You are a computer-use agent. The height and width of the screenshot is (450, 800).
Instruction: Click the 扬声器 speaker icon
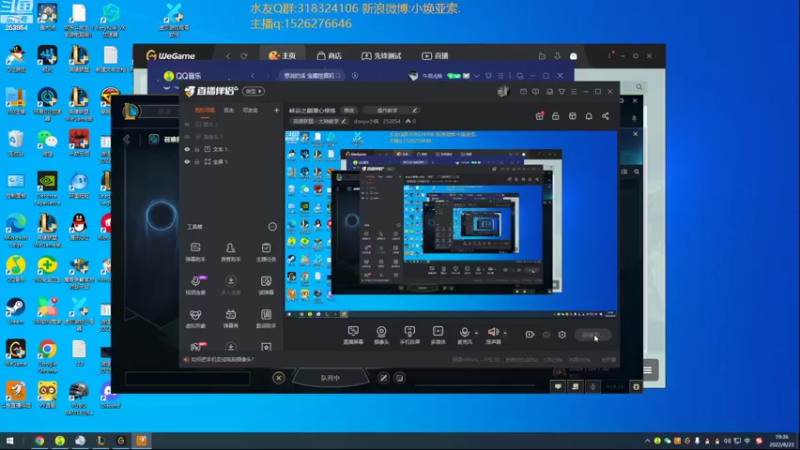click(x=493, y=332)
